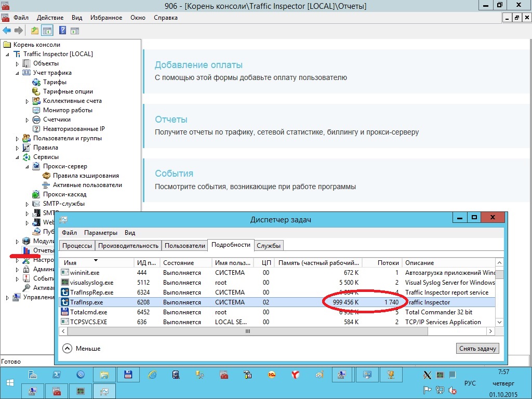Collapse the Прокси-сервер node
The image size is (532, 399).
pyautogui.click(x=27, y=167)
